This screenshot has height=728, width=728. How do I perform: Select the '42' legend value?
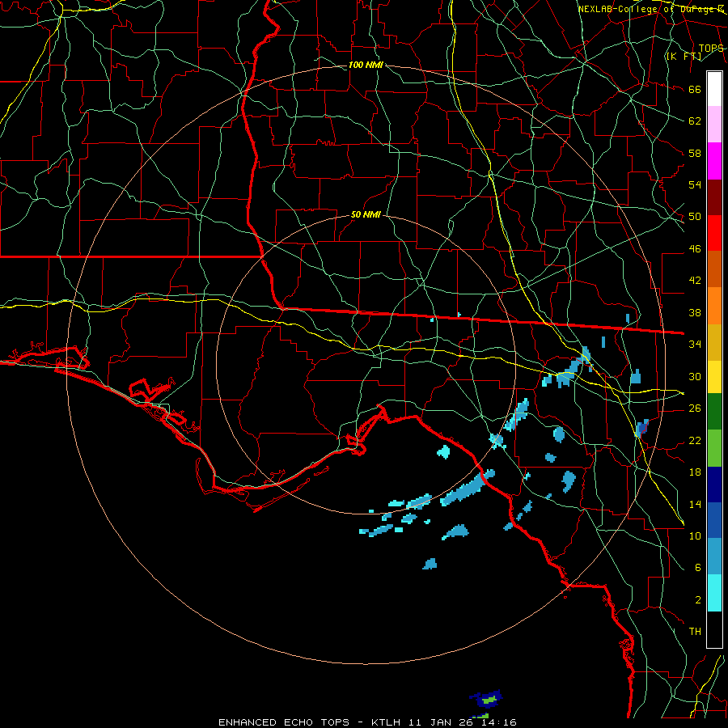tap(695, 281)
